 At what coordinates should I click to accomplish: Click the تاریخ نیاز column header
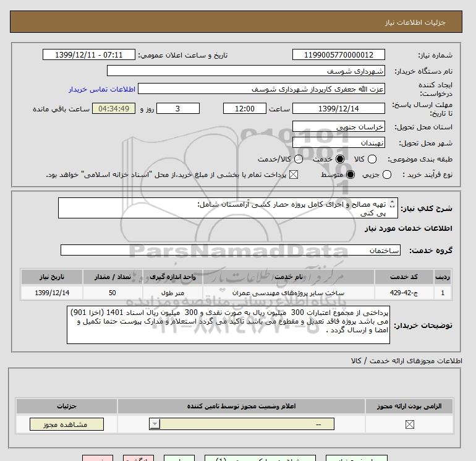coord(52,277)
